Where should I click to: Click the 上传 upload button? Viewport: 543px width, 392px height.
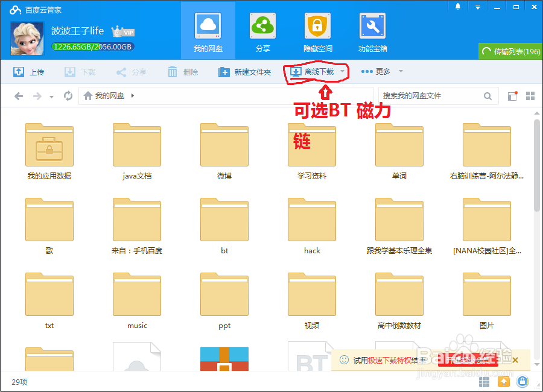pos(29,72)
